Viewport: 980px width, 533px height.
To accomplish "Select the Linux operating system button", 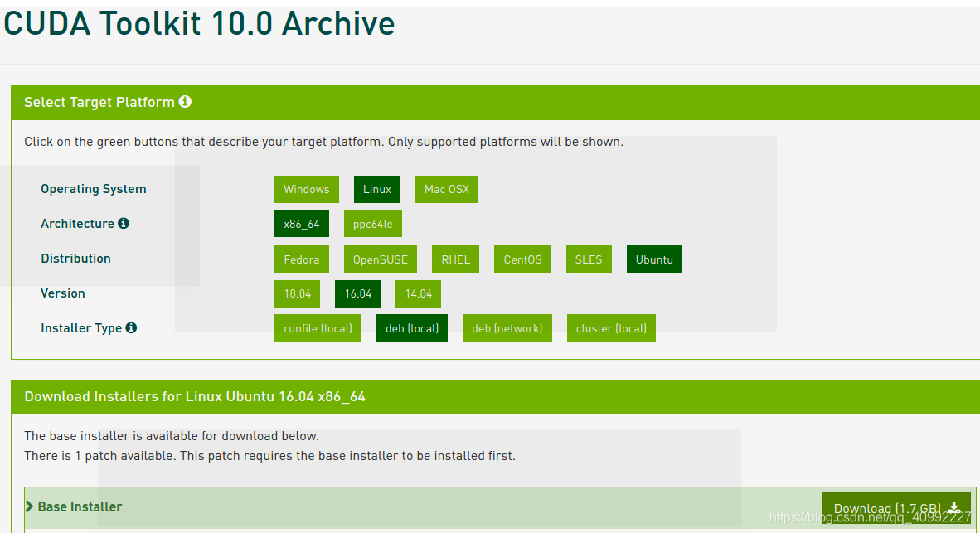I will coord(377,189).
